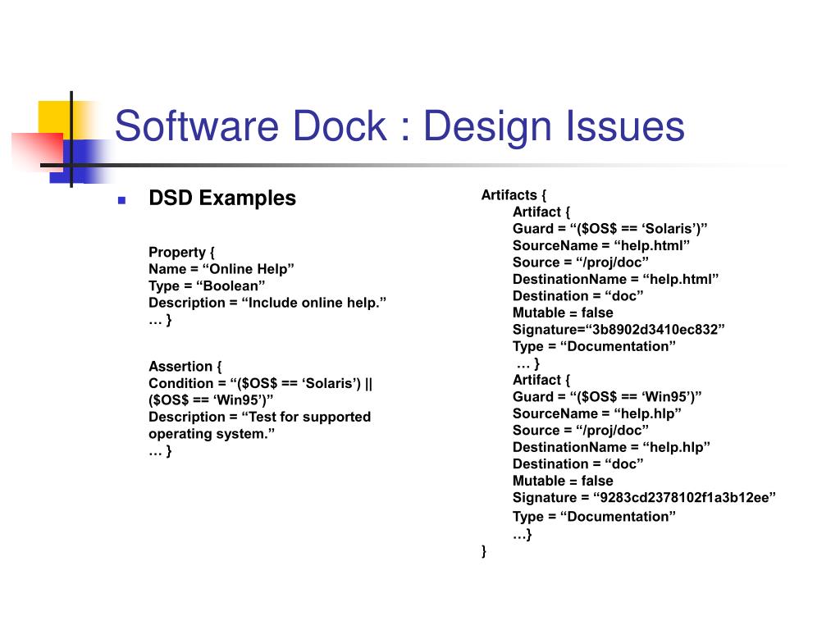The width and height of the screenshot is (840, 630).
Task: Click the Description = "Include online help." line
Action: point(267,303)
